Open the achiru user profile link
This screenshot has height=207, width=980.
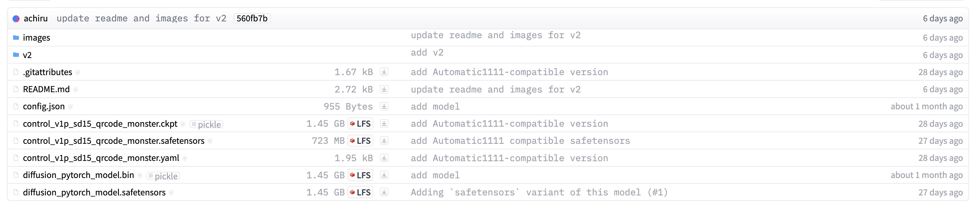pyautogui.click(x=35, y=19)
